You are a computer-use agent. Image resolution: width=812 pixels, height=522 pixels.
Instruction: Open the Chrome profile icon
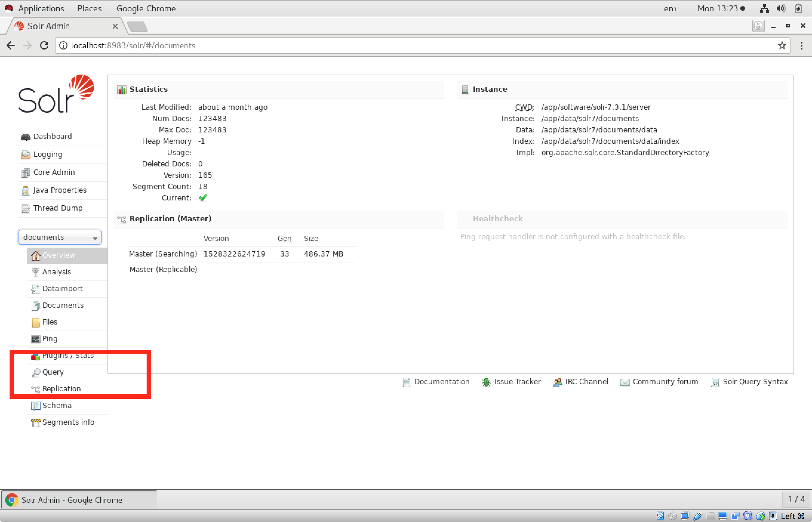(x=758, y=26)
